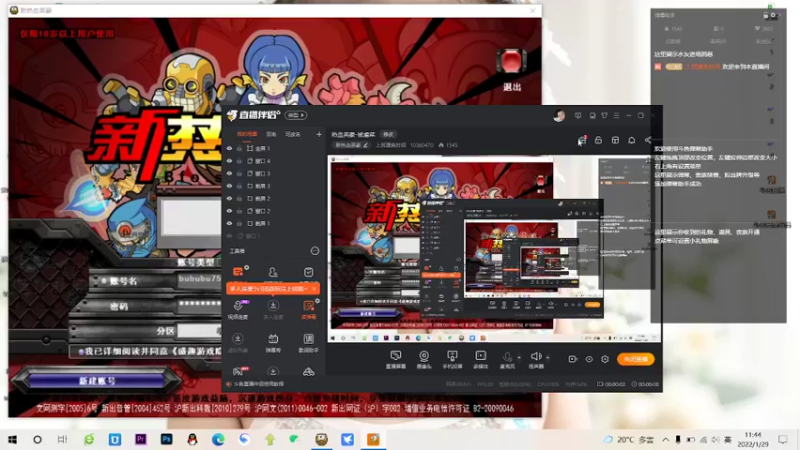Toggle visibility of 窗口 4 source
The height and width of the screenshot is (450, 800).
[229, 161]
